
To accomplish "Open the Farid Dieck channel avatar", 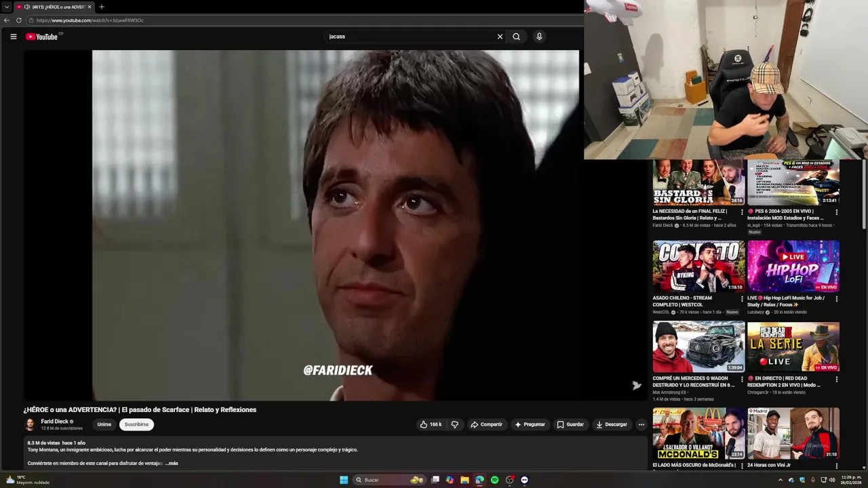I will [x=30, y=424].
